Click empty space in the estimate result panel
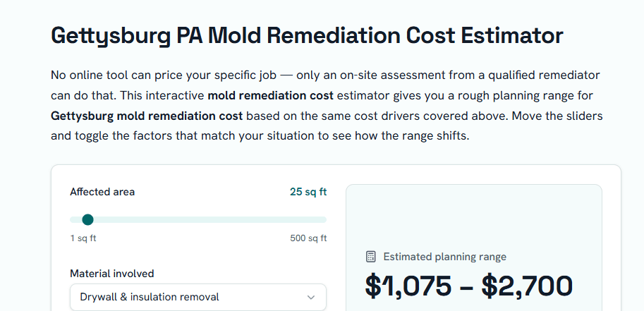This screenshot has height=311, width=644. (x=473, y=218)
